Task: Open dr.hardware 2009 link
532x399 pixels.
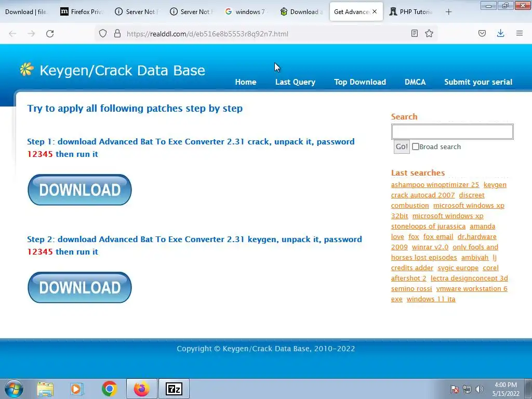Action: pyautogui.click(x=477, y=237)
